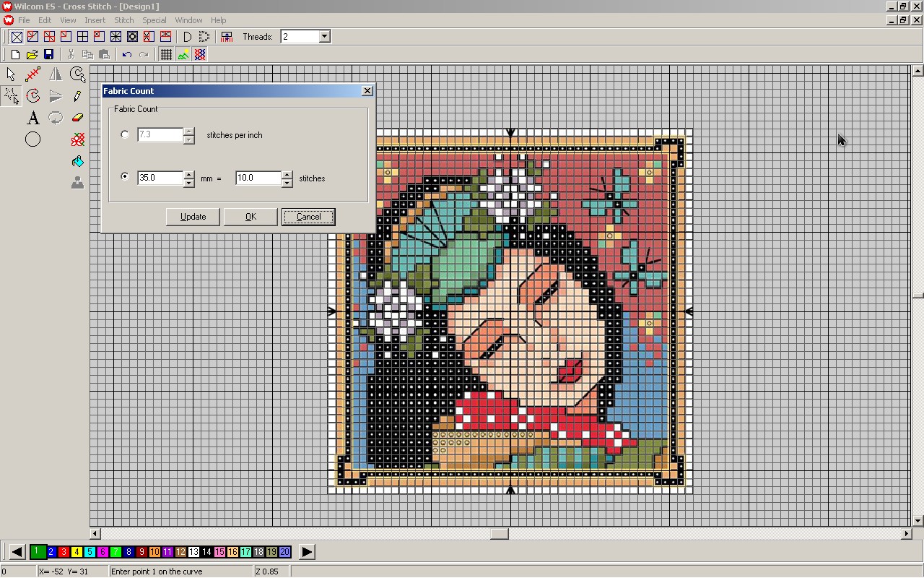Click the zoom magnifier tool
Viewport: 924px width, 578px height.
pos(77,74)
